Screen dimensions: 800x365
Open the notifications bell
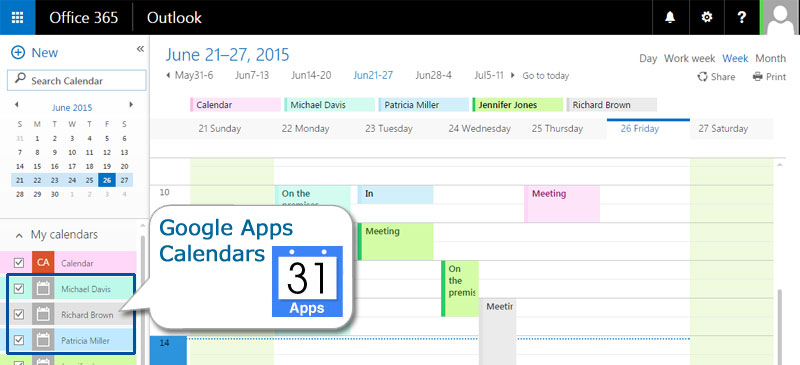click(x=670, y=17)
